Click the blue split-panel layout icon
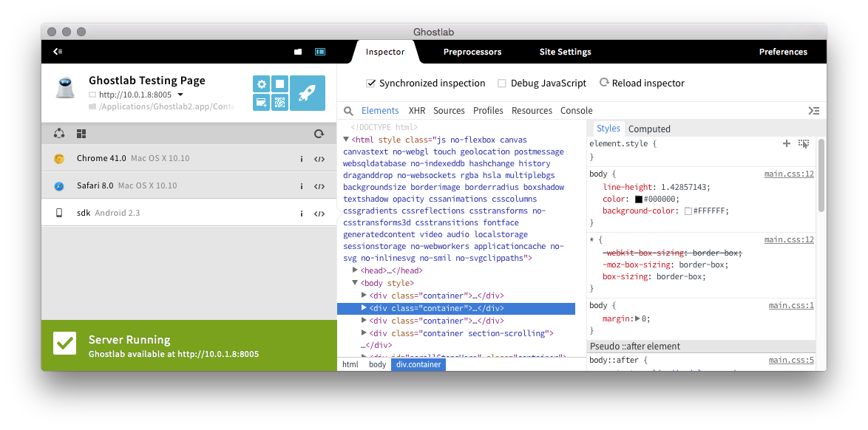Image resolution: width=868 pixels, height=430 pixels. point(320,52)
